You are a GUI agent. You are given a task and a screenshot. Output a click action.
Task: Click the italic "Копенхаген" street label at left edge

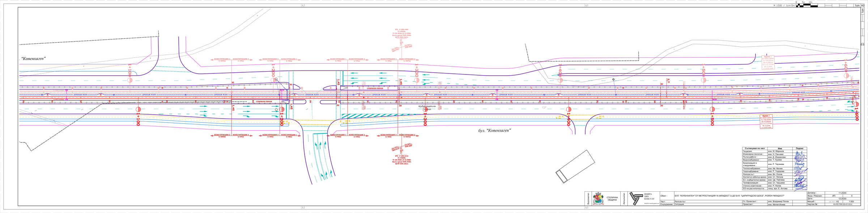[33, 59]
